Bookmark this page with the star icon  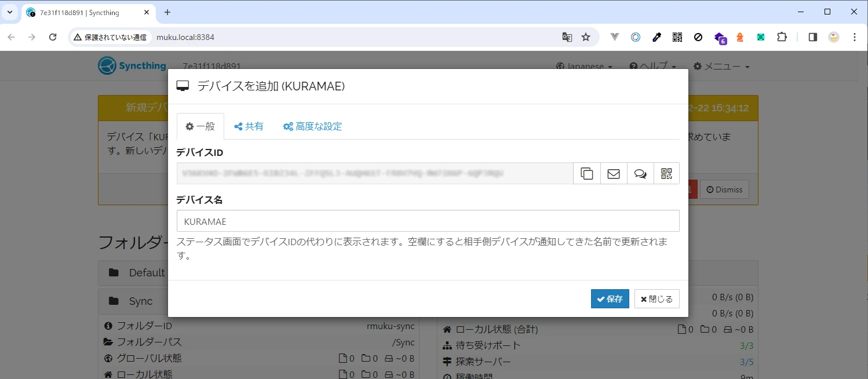pos(586,37)
